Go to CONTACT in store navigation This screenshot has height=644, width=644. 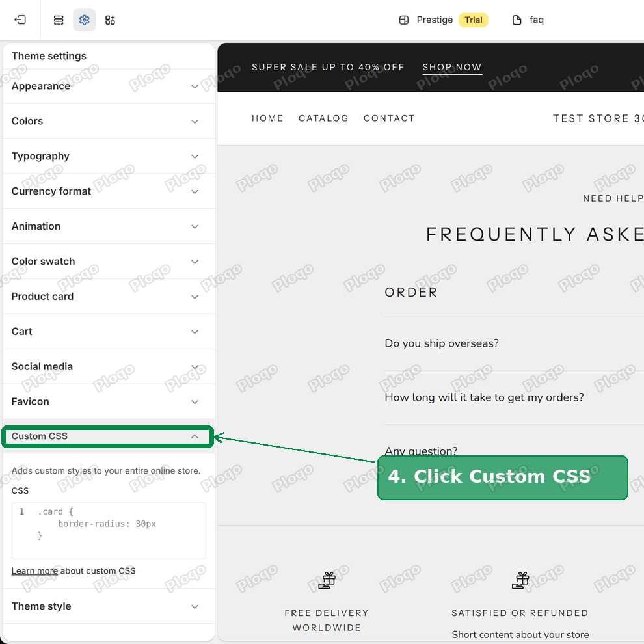tap(389, 118)
